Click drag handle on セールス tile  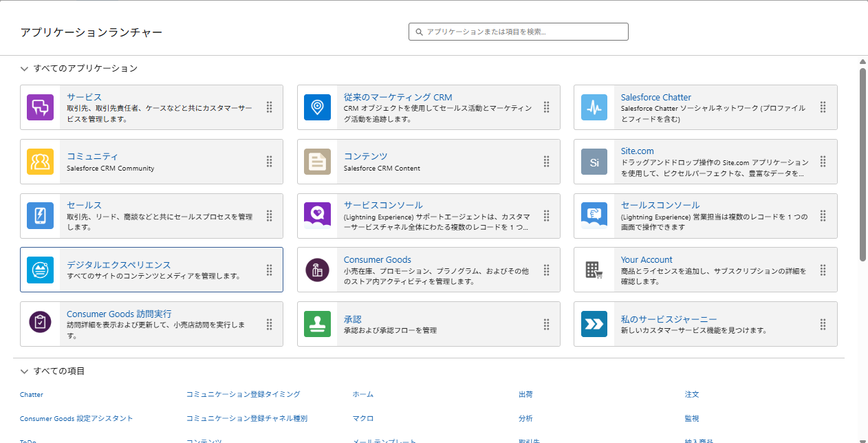pyautogui.click(x=270, y=215)
